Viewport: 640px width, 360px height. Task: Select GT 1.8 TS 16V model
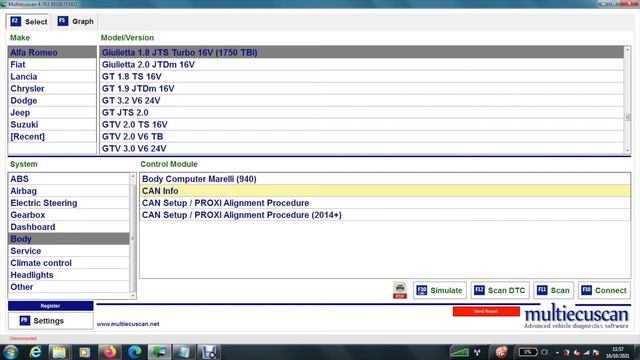click(x=362, y=76)
